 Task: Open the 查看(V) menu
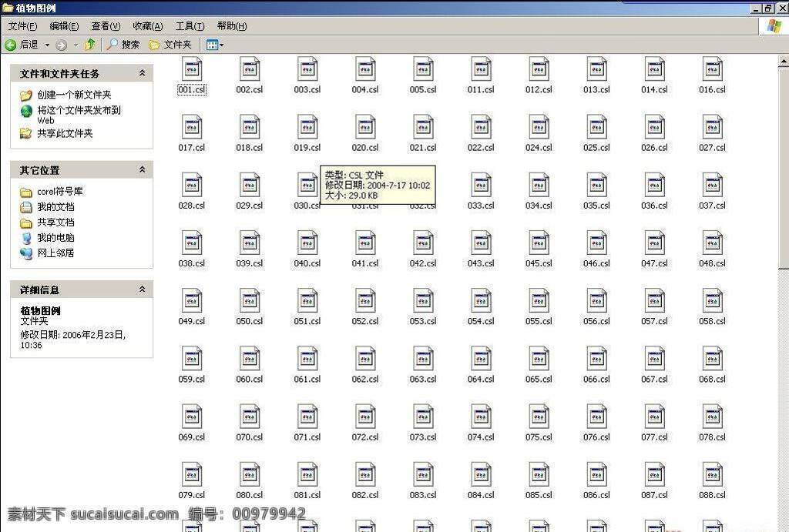point(106,26)
